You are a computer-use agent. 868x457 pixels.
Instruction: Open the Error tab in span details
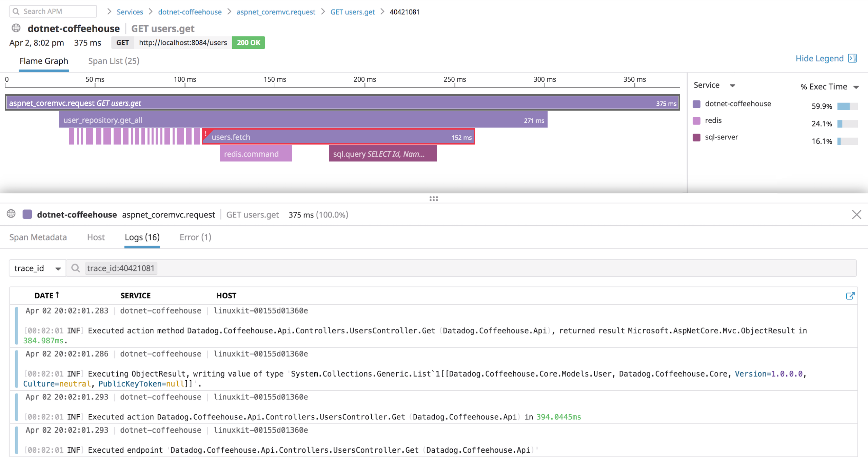point(195,237)
